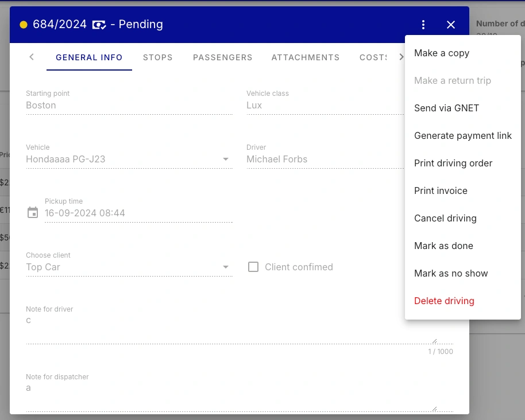Image resolution: width=525 pixels, height=420 pixels.
Task: Click the payment icon next to 684/2024
Action: coord(99,25)
